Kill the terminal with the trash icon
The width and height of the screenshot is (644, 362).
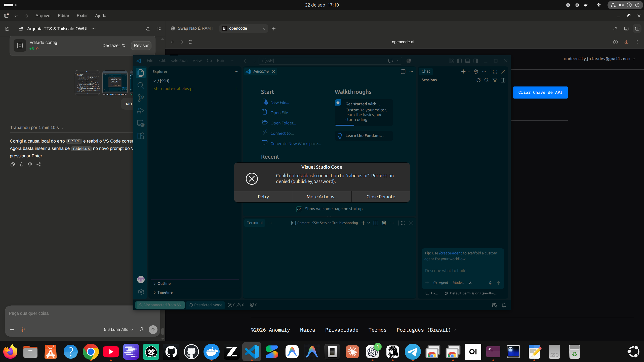pos(384,223)
